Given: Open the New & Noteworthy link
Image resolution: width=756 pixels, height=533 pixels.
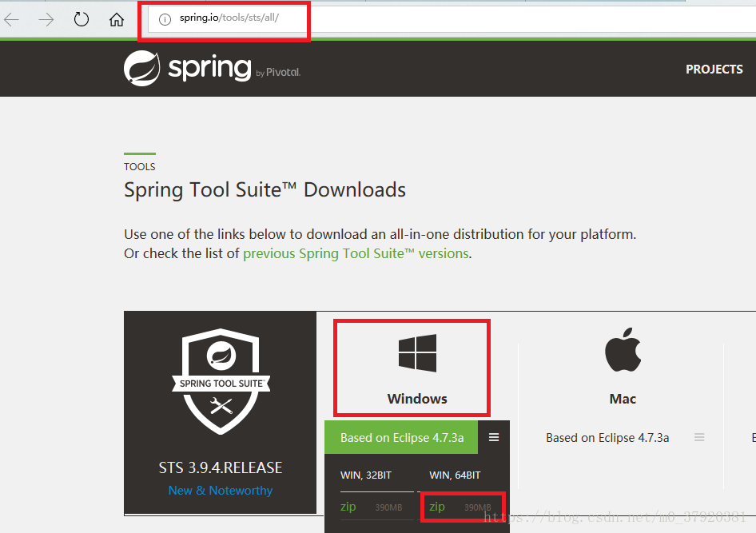Looking at the screenshot, I should pyautogui.click(x=221, y=491).
